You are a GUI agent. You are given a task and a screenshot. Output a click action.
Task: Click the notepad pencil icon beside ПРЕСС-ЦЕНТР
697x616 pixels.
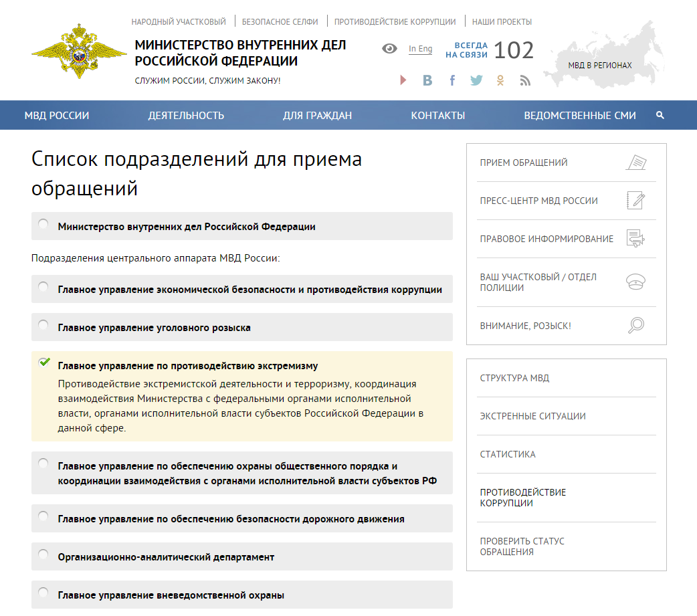pyautogui.click(x=635, y=201)
